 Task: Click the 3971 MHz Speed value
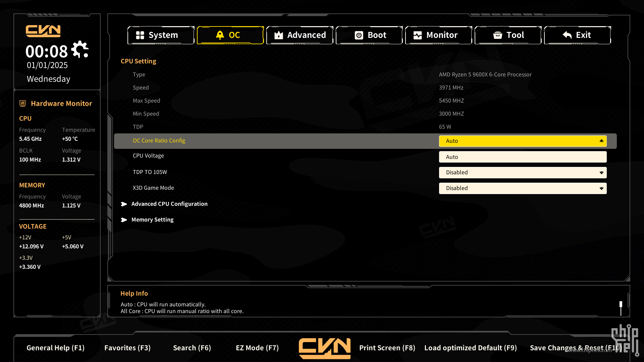pyautogui.click(x=451, y=88)
